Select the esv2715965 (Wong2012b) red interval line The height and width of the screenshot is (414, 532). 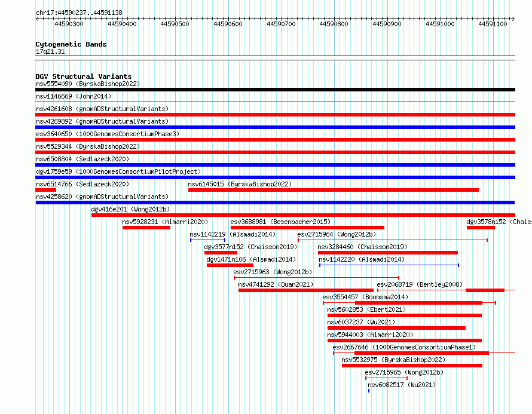pos(386,378)
